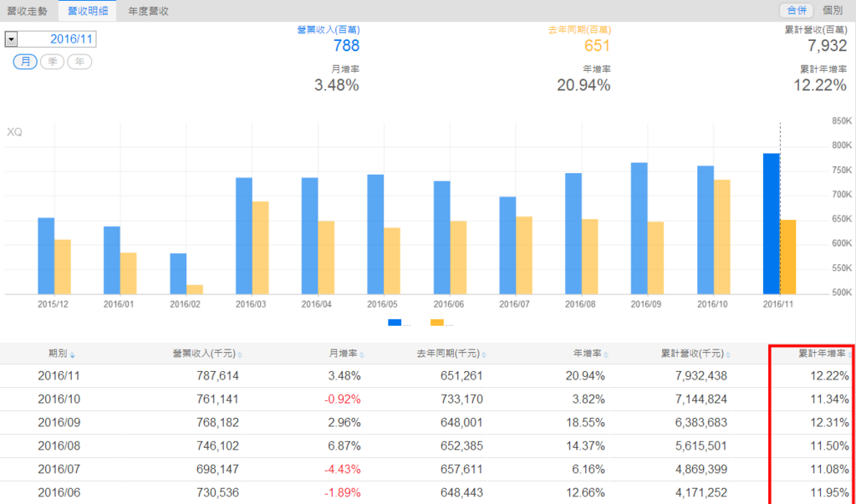Sort by 去年同期(千元) via its sort icon
The width and height of the screenshot is (856, 504).
coord(484,355)
